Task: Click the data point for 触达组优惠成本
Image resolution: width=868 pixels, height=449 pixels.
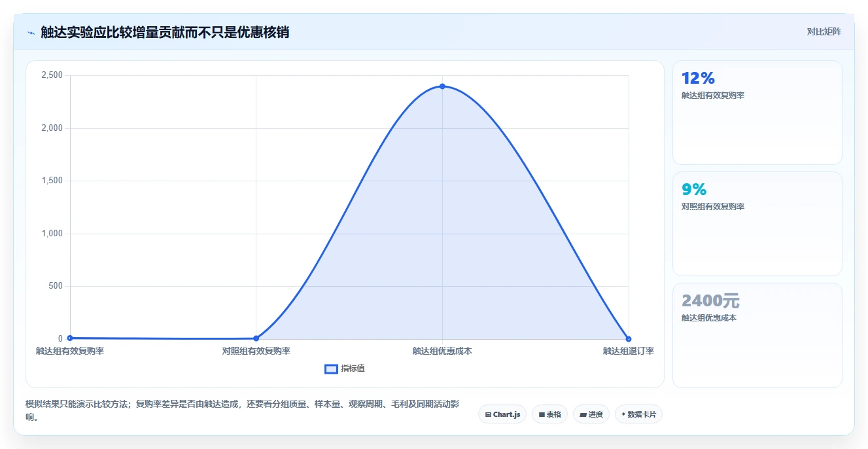Action: point(442,86)
